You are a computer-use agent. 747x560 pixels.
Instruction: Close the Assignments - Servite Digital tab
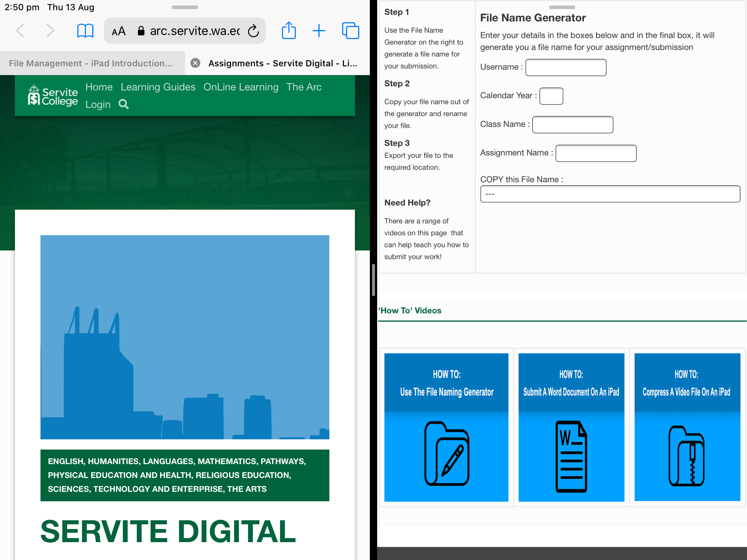[x=196, y=63]
